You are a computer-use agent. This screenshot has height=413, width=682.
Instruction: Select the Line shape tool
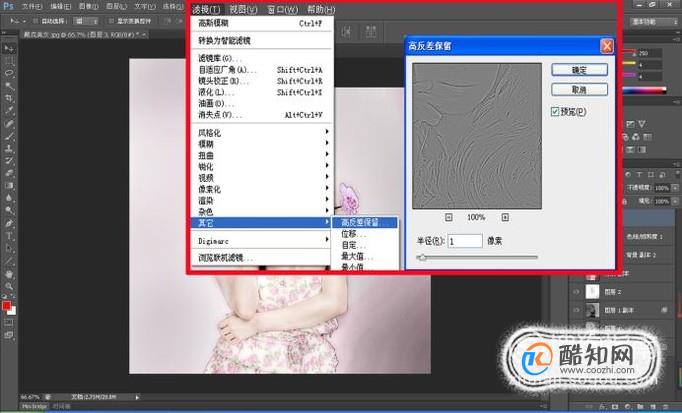(9, 261)
